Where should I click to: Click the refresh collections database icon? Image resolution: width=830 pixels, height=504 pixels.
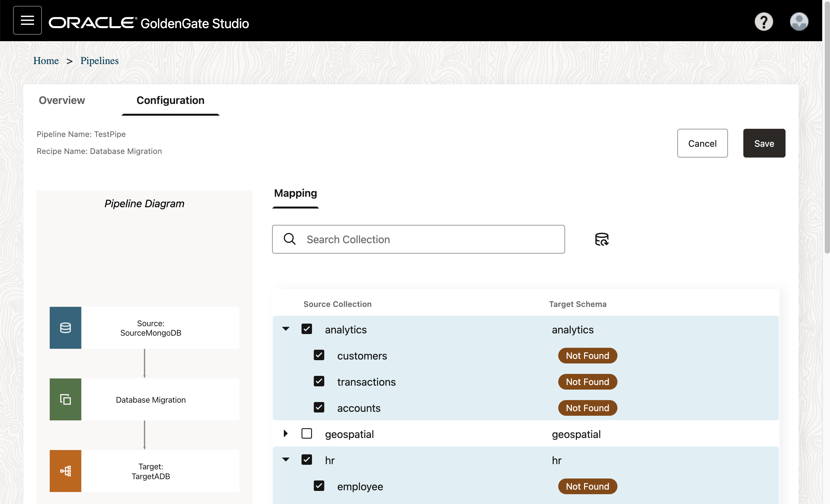pos(602,239)
